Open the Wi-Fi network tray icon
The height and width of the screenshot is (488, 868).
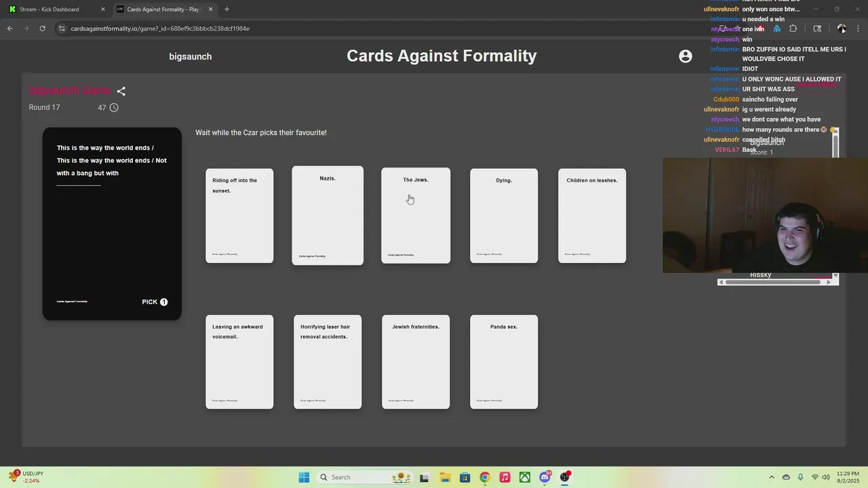[x=815, y=477]
